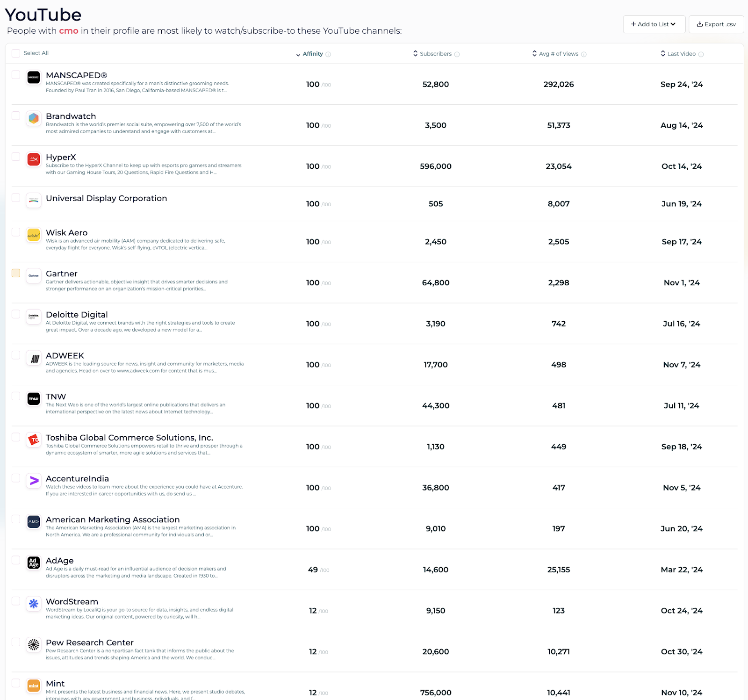Check the MANSCAPED row checkbox

click(x=16, y=75)
